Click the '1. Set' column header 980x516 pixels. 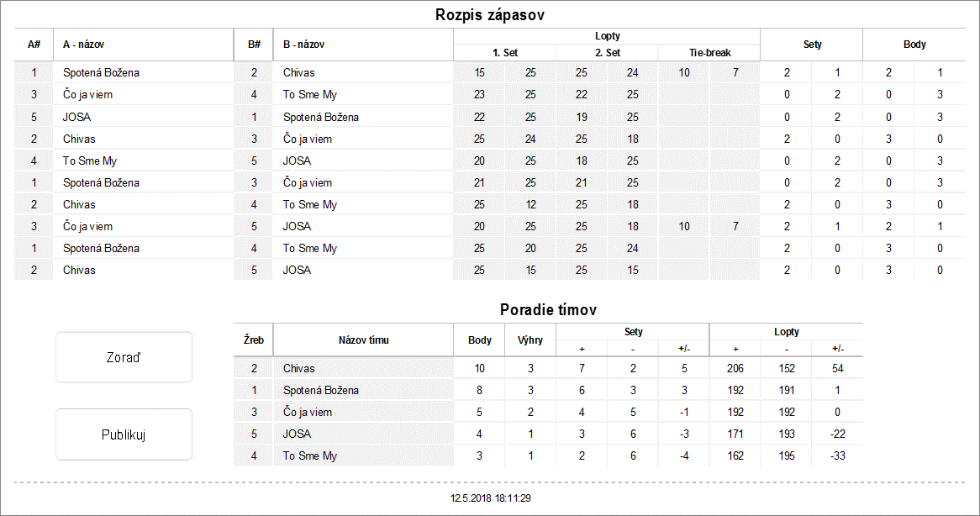(x=504, y=52)
